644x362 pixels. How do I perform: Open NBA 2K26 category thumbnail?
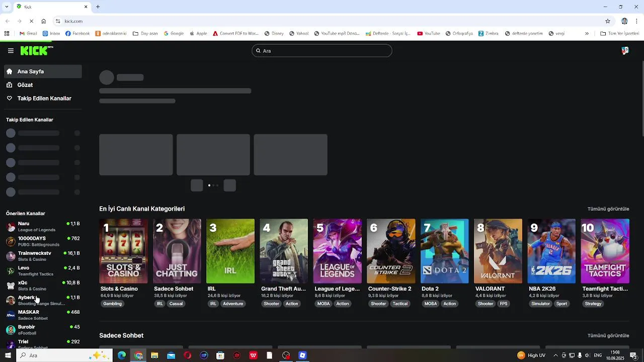[x=551, y=251]
